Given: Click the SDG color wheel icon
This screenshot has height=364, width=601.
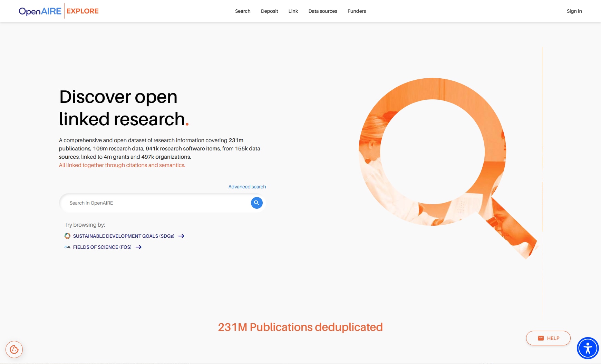Looking at the screenshot, I should (67, 236).
